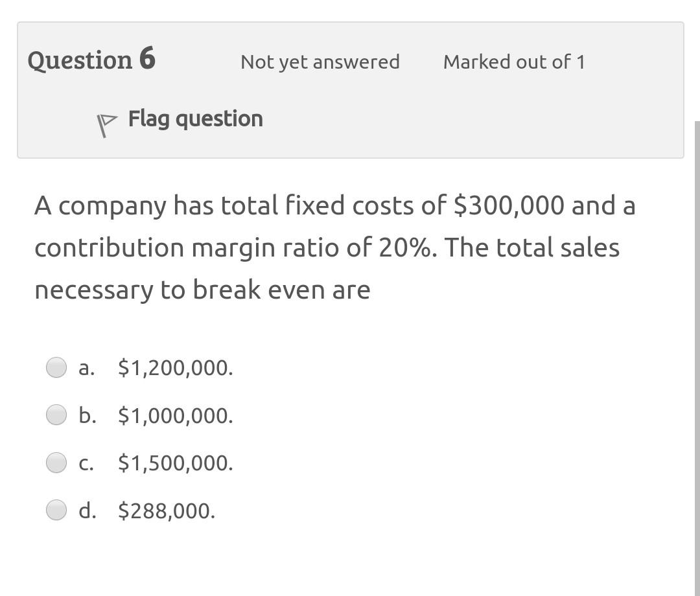Click the letter label 'a.' beside first option
700x596 pixels.
click(85, 368)
